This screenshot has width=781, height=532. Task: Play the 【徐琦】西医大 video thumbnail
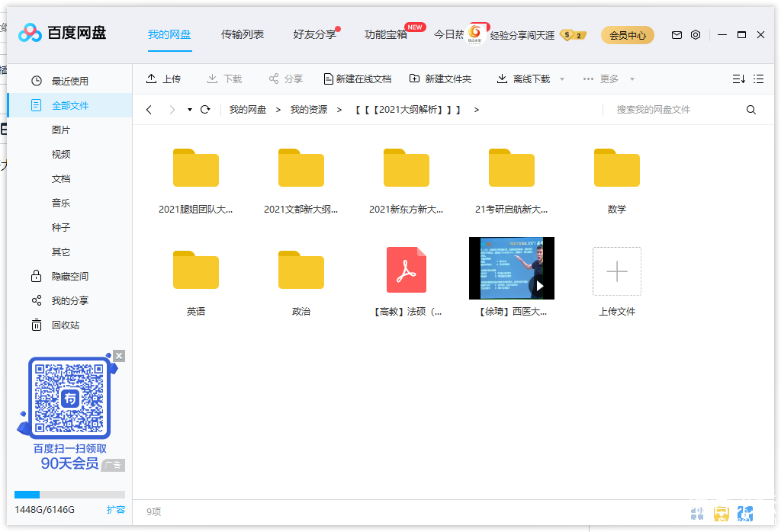click(511, 268)
